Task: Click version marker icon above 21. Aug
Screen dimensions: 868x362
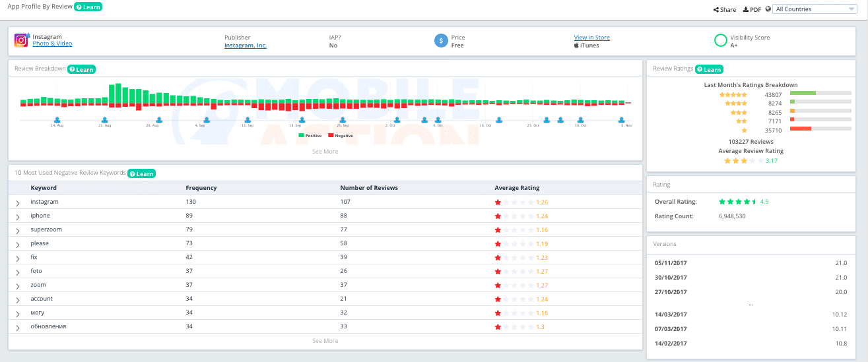Action: click(x=104, y=120)
